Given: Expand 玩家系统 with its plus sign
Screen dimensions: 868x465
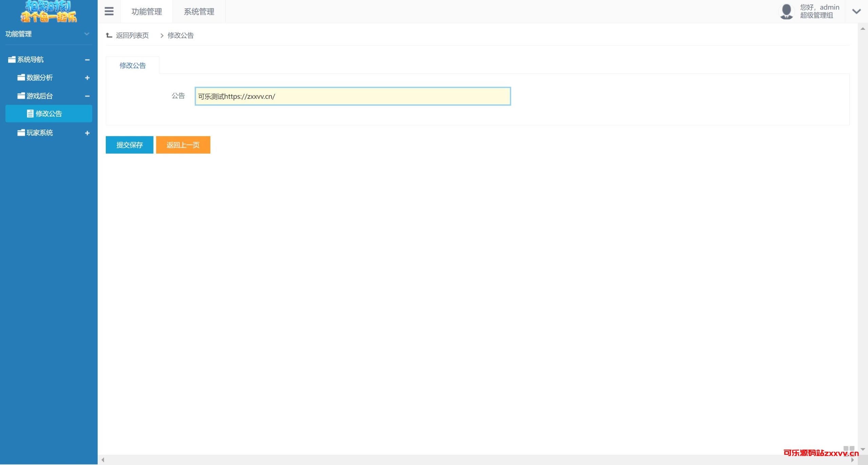Looking at the screenshot, I should 87,133.
